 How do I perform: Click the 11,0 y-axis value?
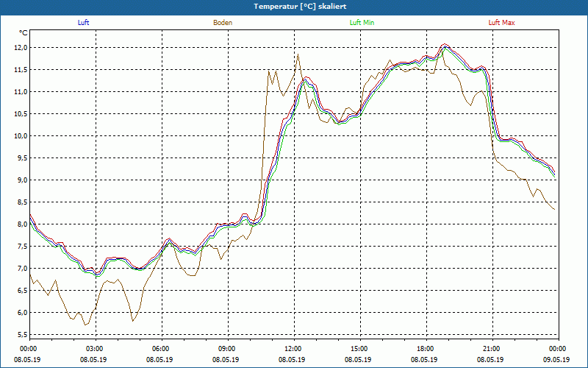[21, 92]
